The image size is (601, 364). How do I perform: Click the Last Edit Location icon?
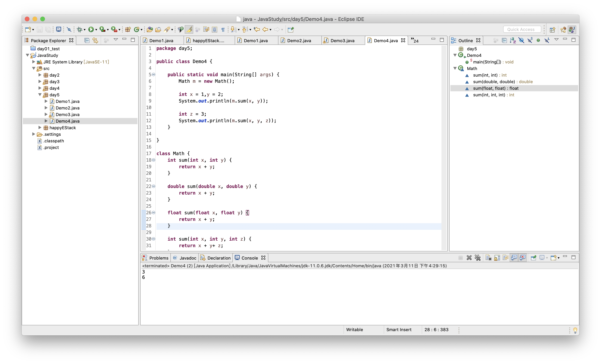pyautogui.click(x=257, y=29)
